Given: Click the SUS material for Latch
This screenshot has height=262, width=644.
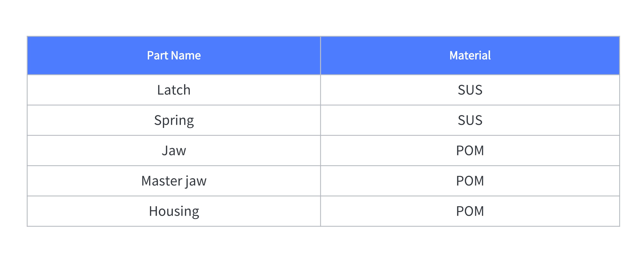Looking at the screenshot, I should tap(470, 90).
